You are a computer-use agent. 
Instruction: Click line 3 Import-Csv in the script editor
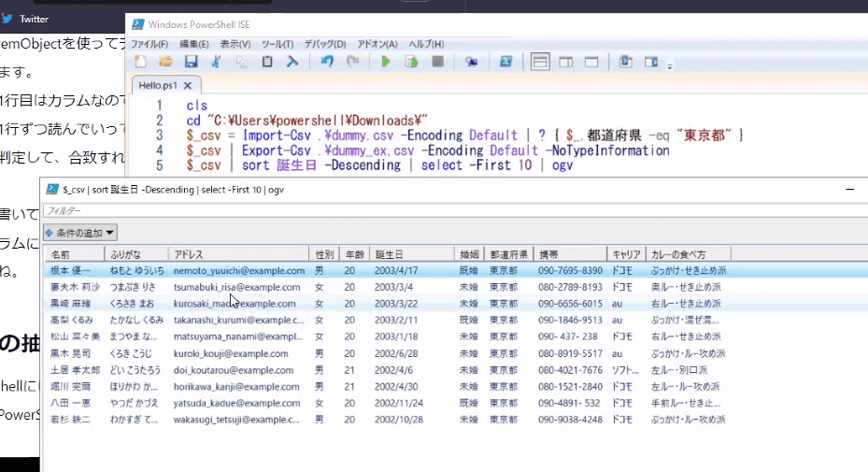click(277, 136)
